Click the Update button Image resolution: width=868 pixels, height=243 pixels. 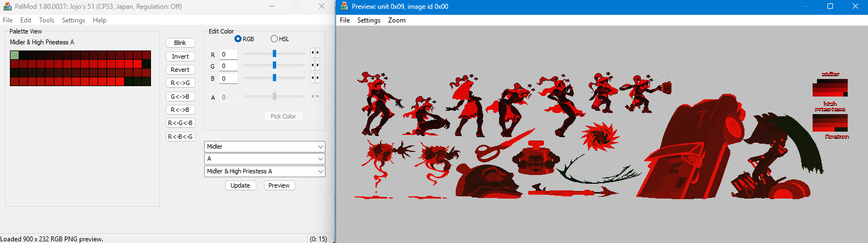click(x=240, y=185)
